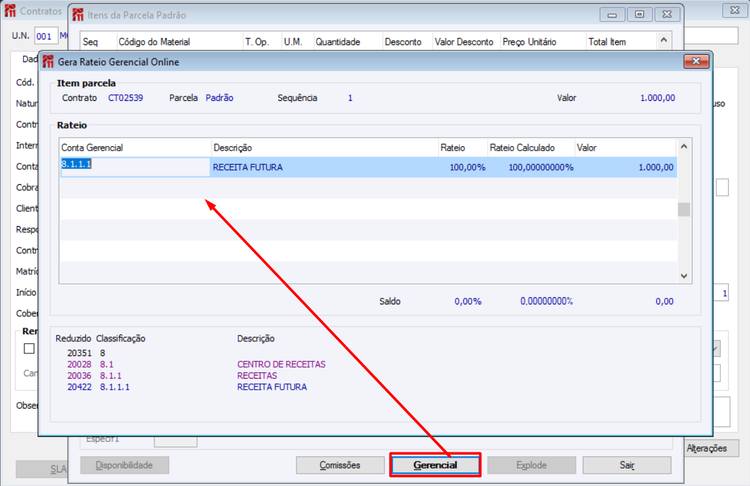
Task: Click the Rateio Calculado column header
Action: [x=530, y=148]
